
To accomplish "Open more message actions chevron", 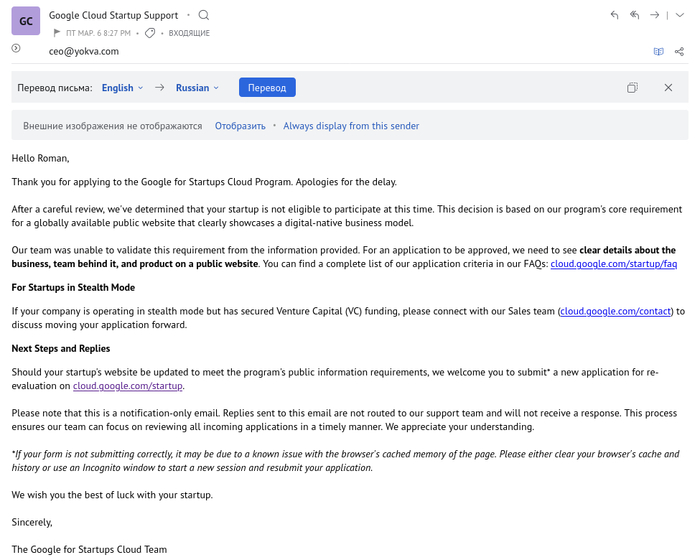I will point(679,15).
